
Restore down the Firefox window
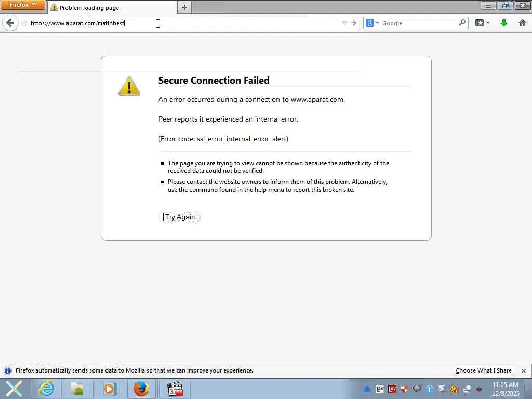point(506,5)
